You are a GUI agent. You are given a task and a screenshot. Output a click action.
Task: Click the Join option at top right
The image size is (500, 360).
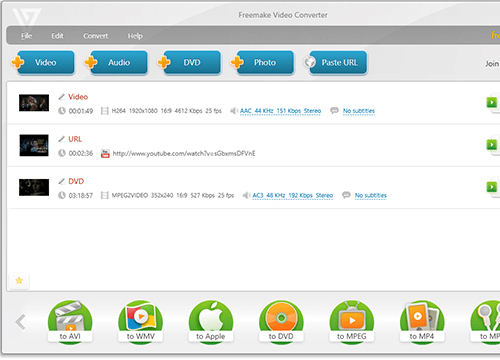coord(492,63)
